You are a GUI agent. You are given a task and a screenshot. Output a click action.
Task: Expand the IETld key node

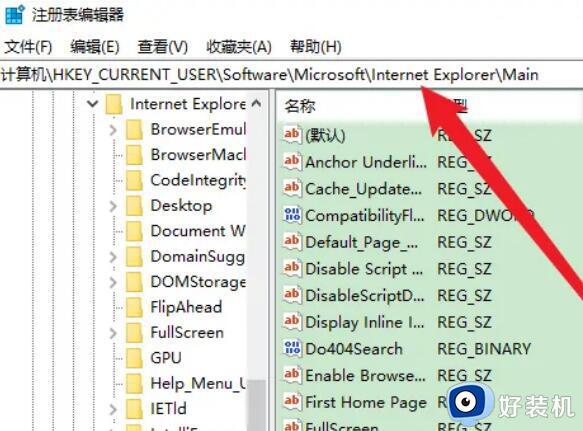113,409
